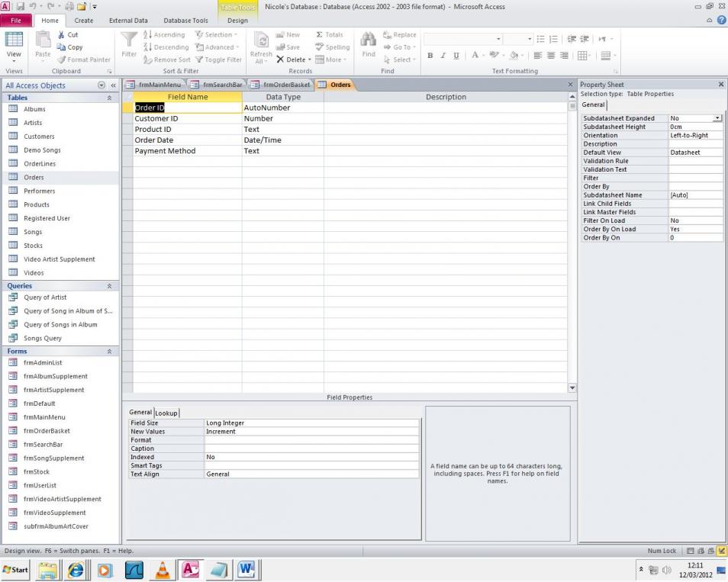Image resolution: width=728 pixels, height=582 pixels.
Task: Open Internet Explorer from taskbar
Action: [x=76, y=570]
